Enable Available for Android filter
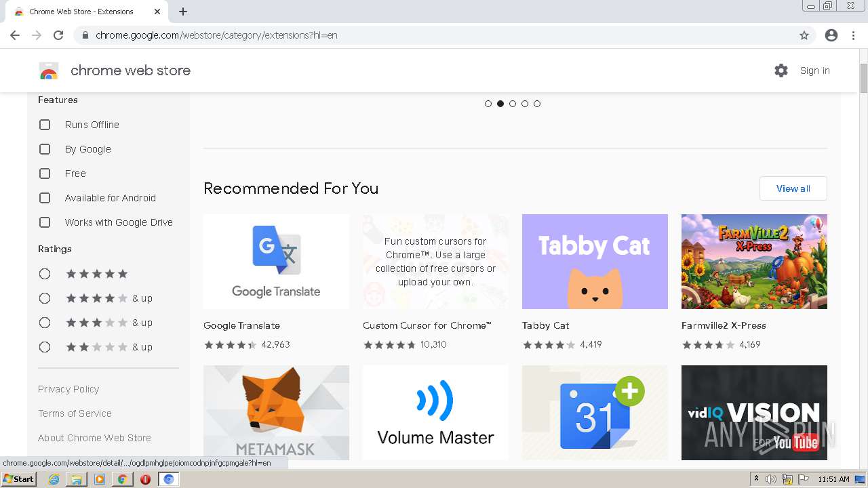 point(45,198)
